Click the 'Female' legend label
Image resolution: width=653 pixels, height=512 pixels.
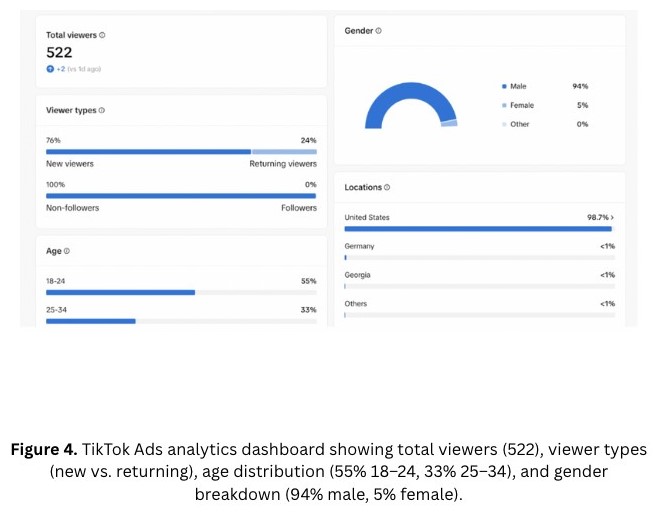click(522, 105)
